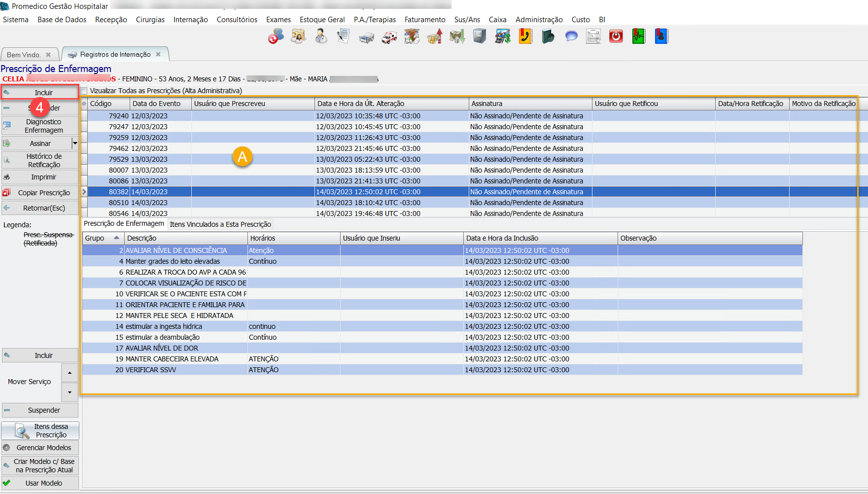Select prescription row with code 79462
Image resolution: width=868 pixels, height=494 pixels.
point(118,148)
